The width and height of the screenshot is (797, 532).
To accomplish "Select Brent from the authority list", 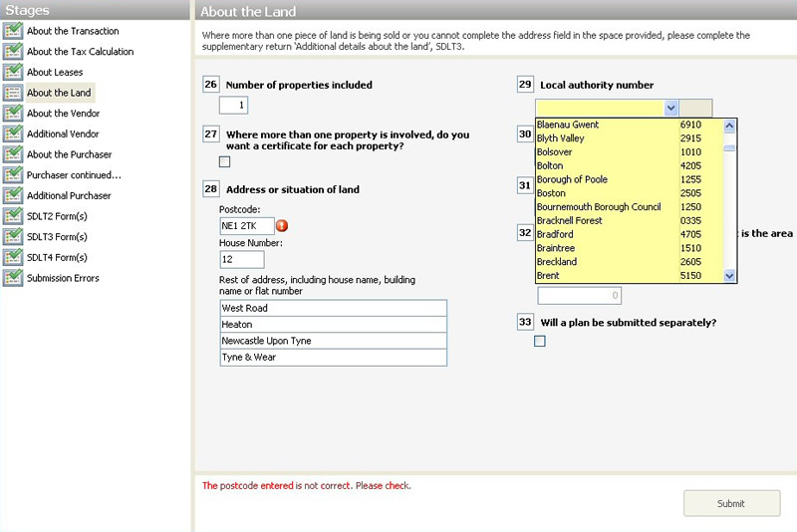I will (630, 275).
